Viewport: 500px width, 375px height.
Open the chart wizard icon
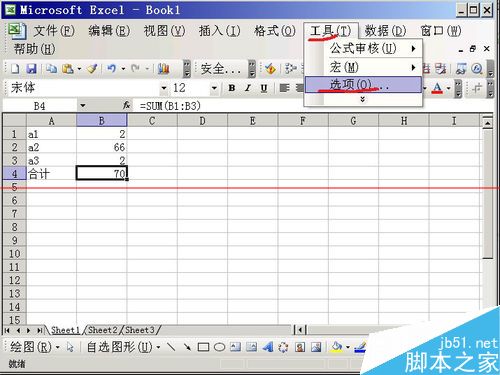coord(163,69)
